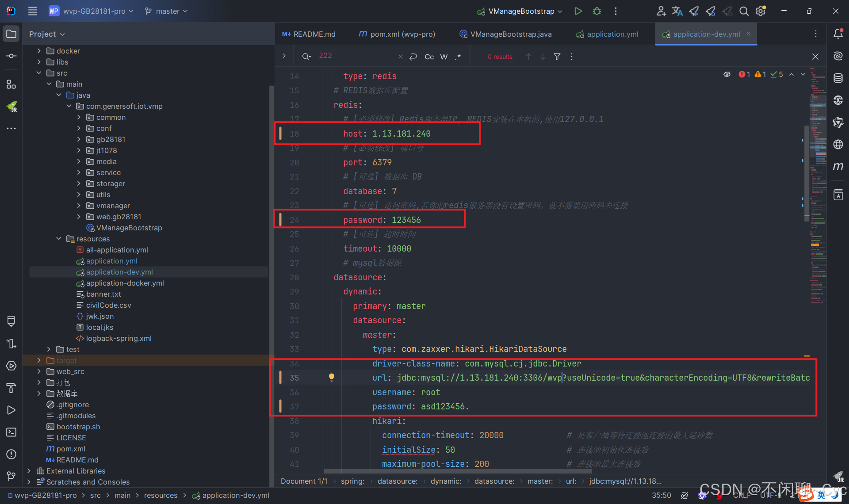The width and height of the screenshot is (849, 504).
Task: Debug the VManageBootstrap application
Action: coord(597,11)
